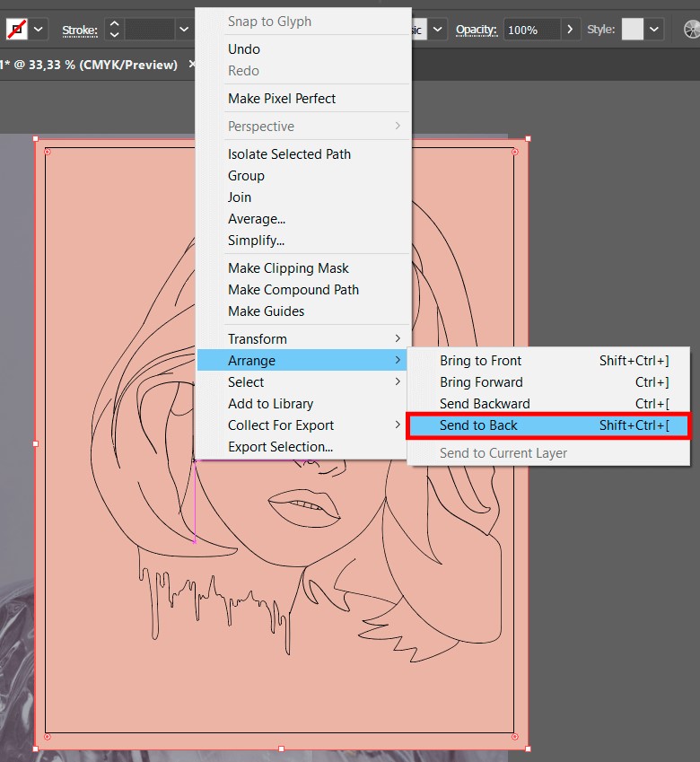This screenshot has height=762, width=700.
Task: Expand the stroke weight dropdown
Action: [184, 30]
